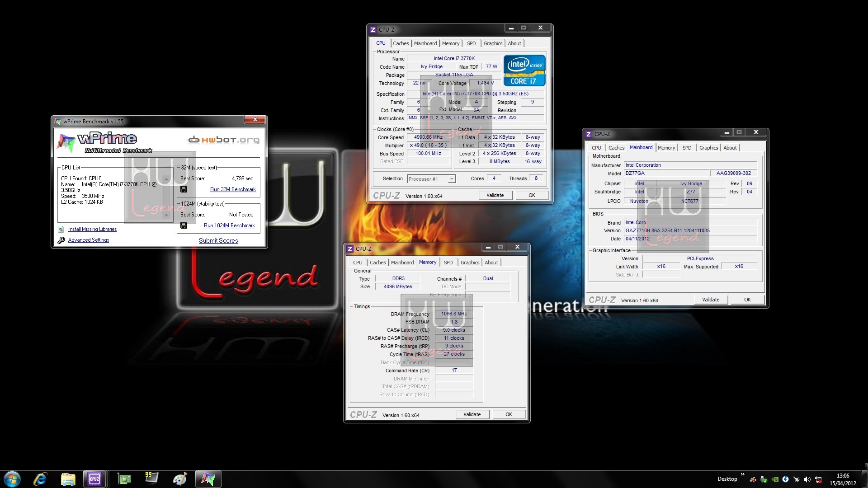Click the floppy save icon under 32M speed test

(184, 189)
